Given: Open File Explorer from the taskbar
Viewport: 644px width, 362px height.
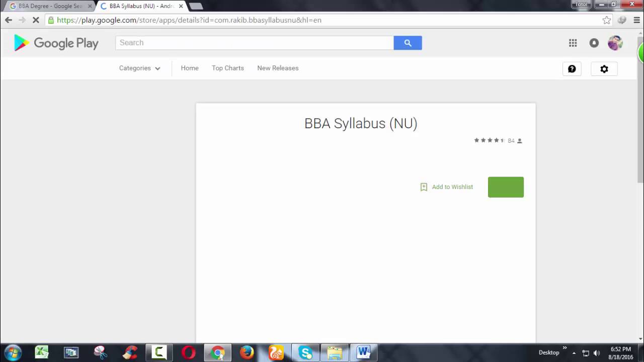Looking at the screenshot, I should (x=335, y=352).
